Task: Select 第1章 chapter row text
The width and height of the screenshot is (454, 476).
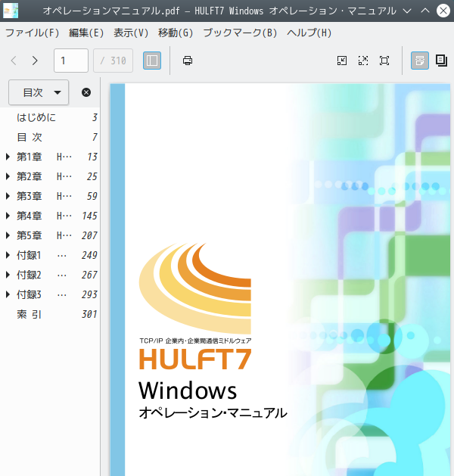Action: tap(44, 157)
